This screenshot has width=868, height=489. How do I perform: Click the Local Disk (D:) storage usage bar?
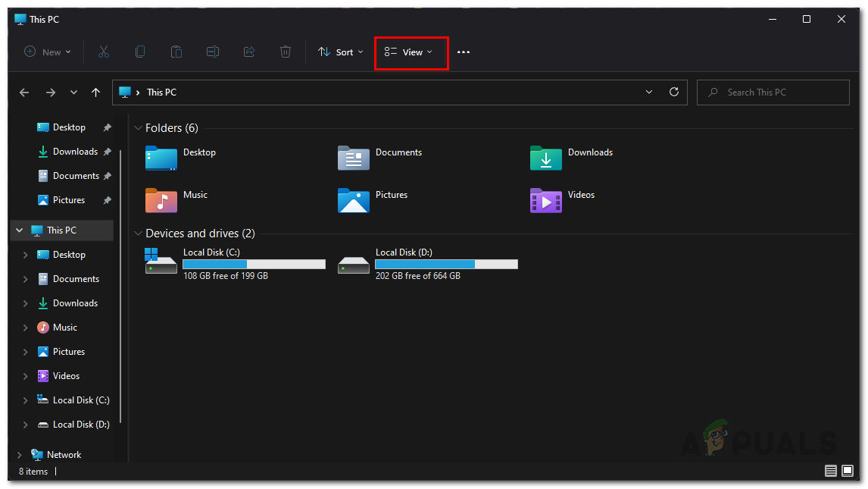tap(446, 264)
